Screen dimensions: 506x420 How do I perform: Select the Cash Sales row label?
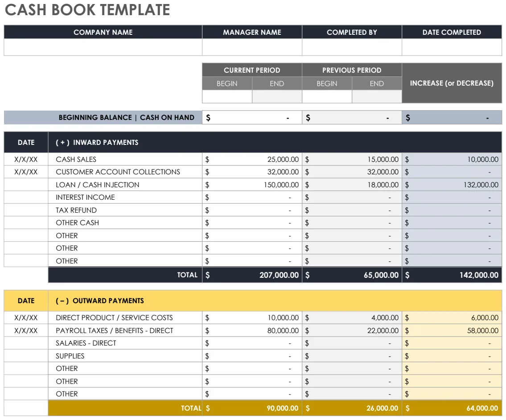point(76,159)
